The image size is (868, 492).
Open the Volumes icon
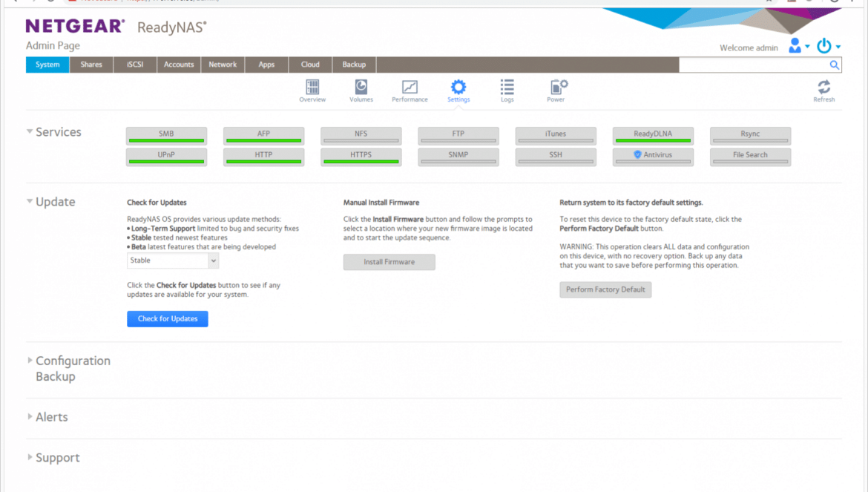point(361,91)
